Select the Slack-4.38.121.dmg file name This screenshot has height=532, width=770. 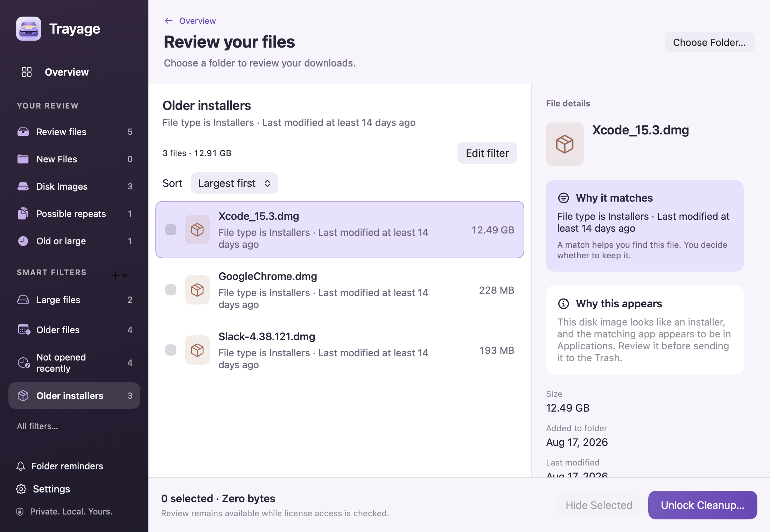click(x=267, y=336)
